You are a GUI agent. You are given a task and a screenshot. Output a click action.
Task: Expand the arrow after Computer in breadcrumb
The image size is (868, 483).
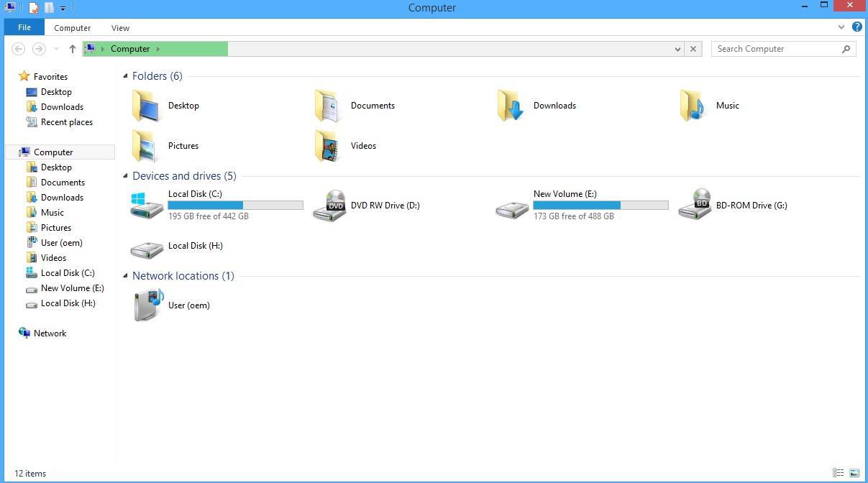click(158, 49)
